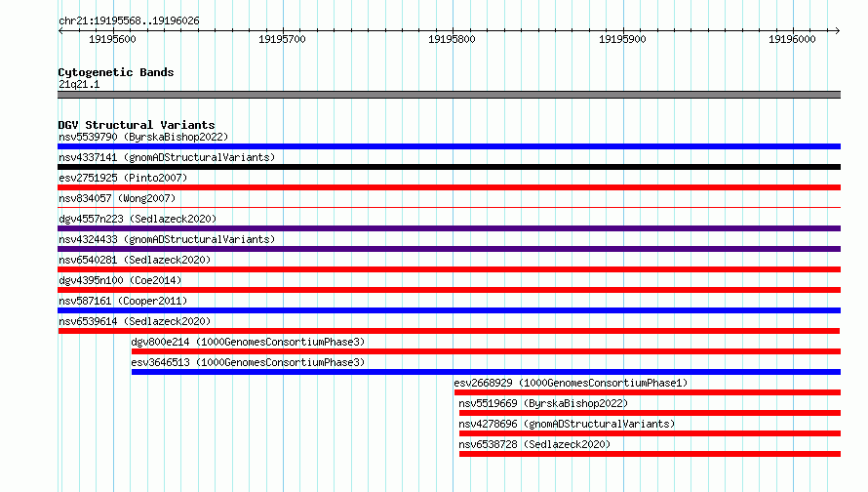The image size is (868, 492).
Task: Click red bar of nsv6539614
Action: click(449, 331)
